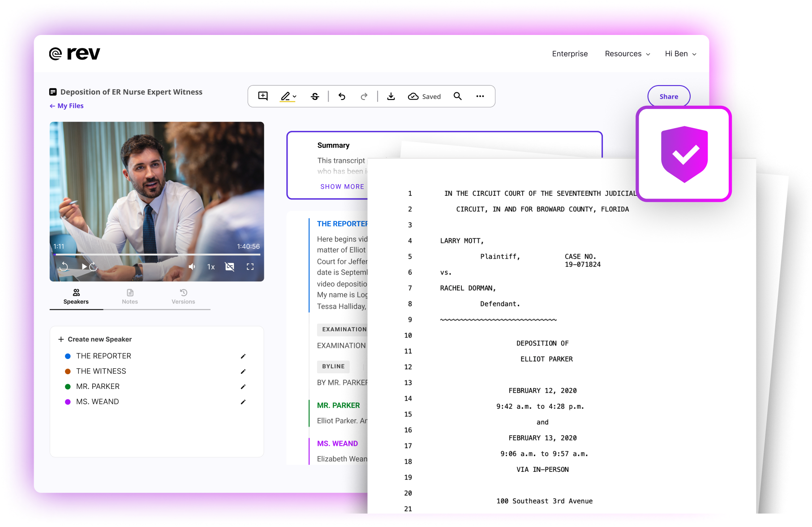Click the video progress bar
The height and width of the screenshot is (527, 812).
[x=157, y=254]
